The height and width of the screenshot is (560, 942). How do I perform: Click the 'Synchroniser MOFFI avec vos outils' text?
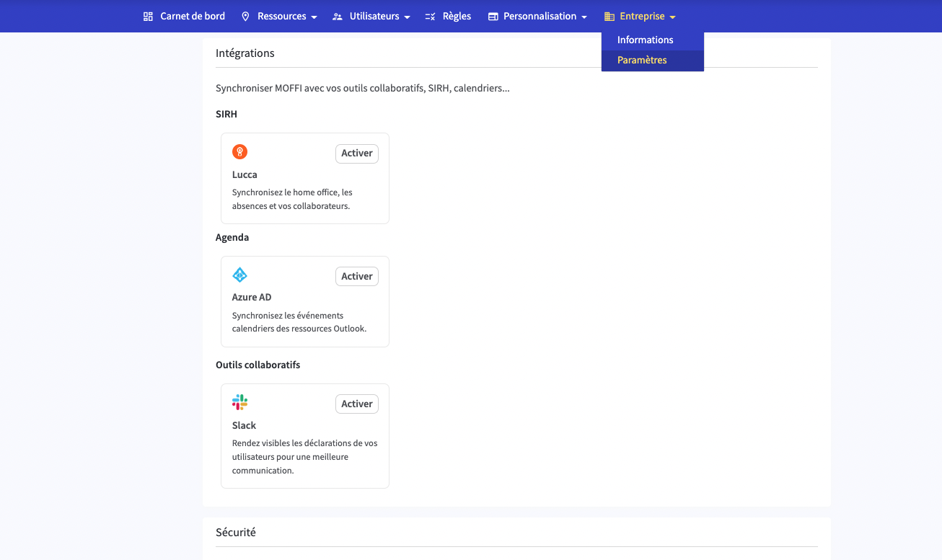[363, 89]
